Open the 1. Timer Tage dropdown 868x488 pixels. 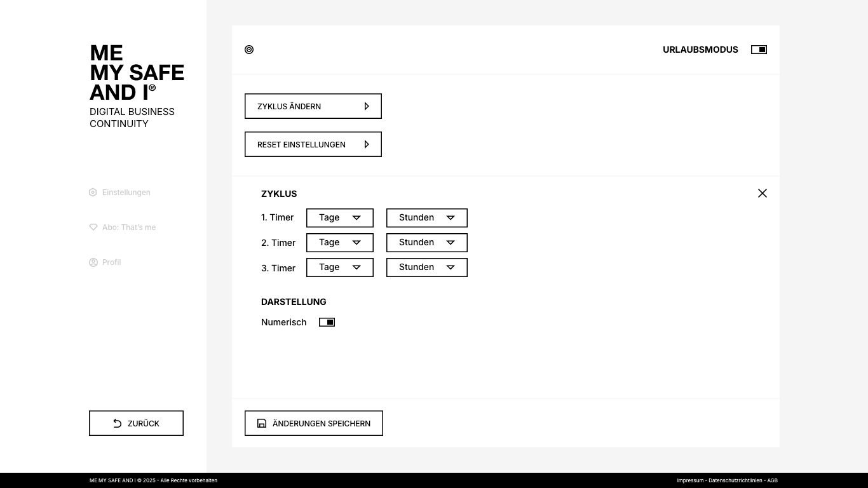click(340, 218)
